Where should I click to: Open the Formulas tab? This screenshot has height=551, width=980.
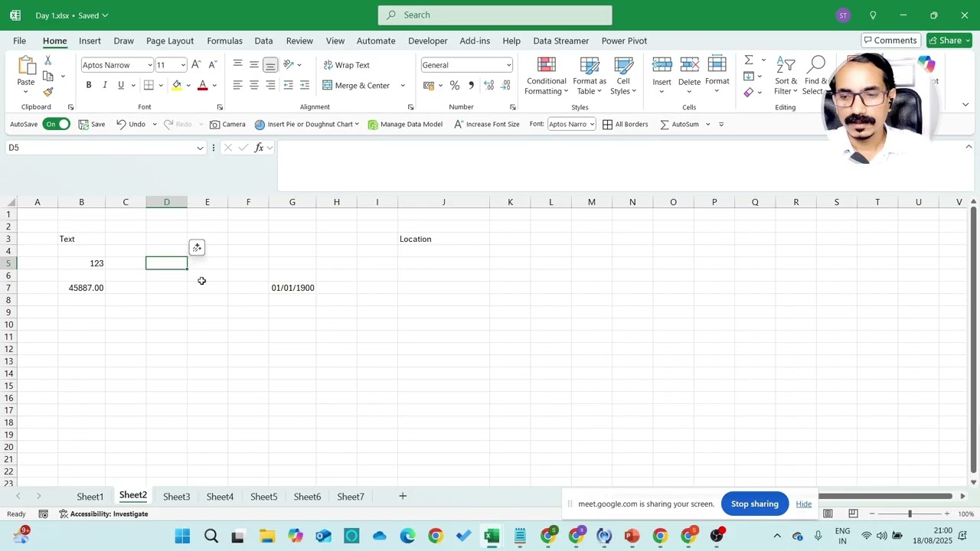click(224, 41)
